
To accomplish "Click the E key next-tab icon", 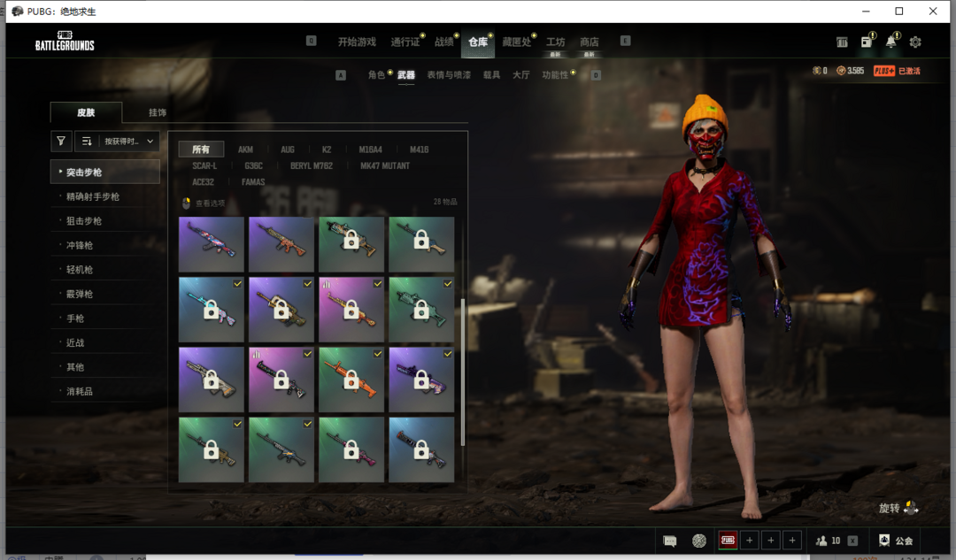I will pos(625,41).
